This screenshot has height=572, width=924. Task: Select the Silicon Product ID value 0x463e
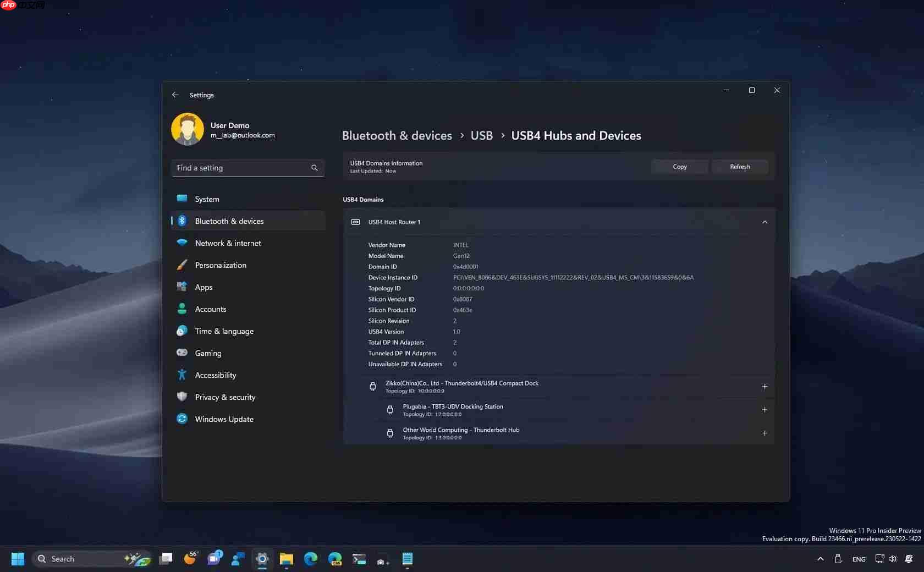pos(463,310)
